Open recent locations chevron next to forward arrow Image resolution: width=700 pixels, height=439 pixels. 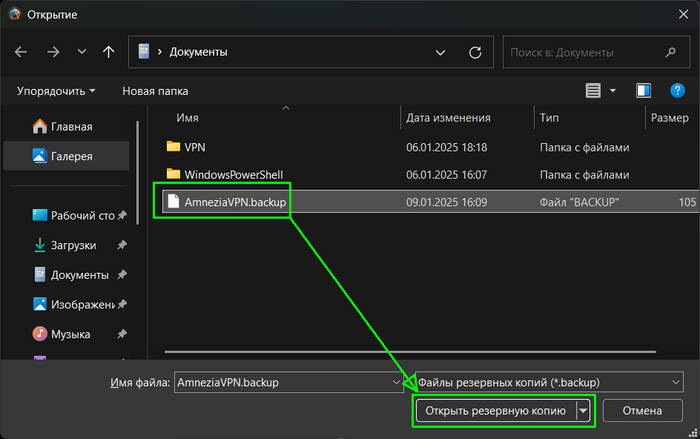[x=82, y=52]
